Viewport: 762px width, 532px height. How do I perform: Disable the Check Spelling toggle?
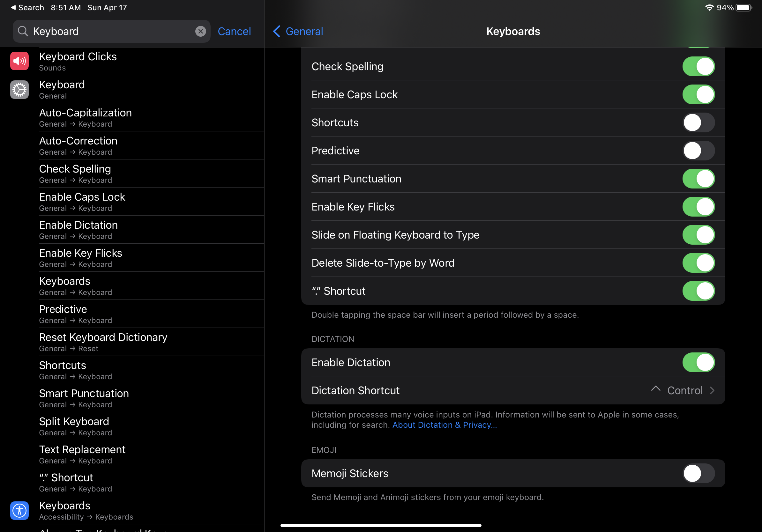698,66
